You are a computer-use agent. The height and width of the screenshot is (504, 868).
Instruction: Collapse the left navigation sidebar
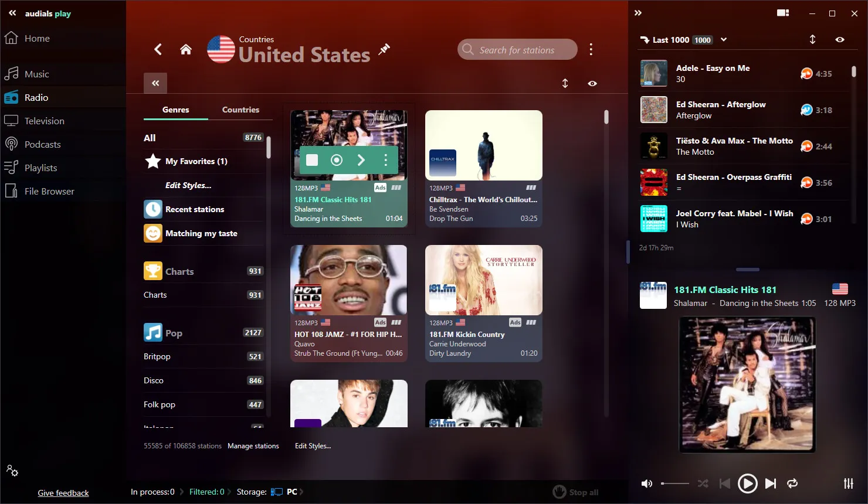point(12,13)
